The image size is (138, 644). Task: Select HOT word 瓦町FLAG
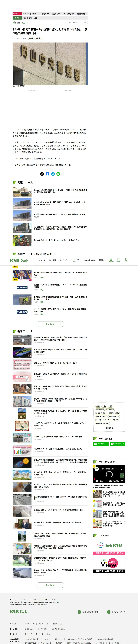[x=46, y=14]
